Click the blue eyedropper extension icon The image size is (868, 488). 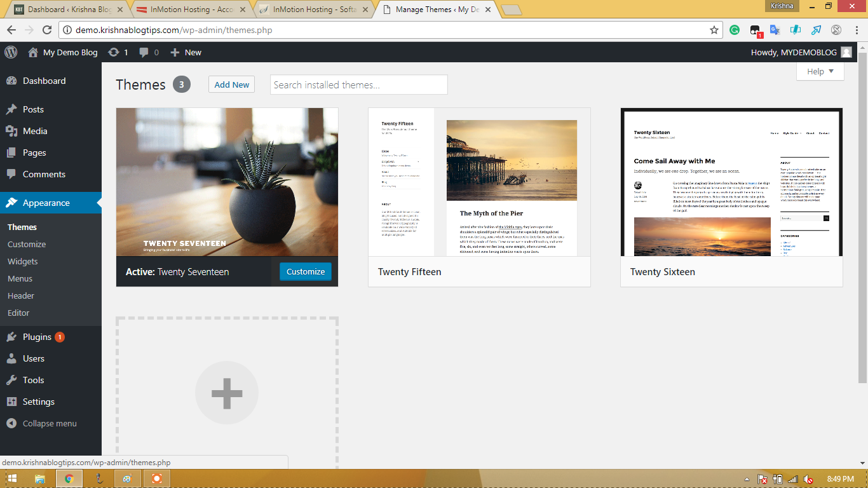[816, 30]
